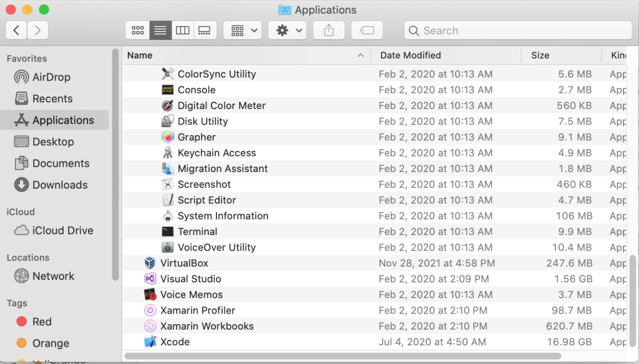Select the Grapher app icon
639x364 pixels.
(x=167, y=136)
